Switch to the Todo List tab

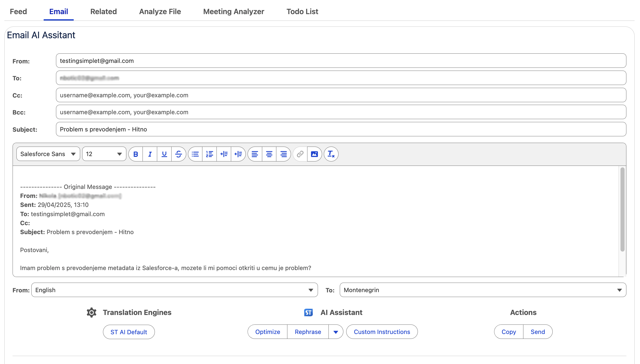(x=302, y=12)
